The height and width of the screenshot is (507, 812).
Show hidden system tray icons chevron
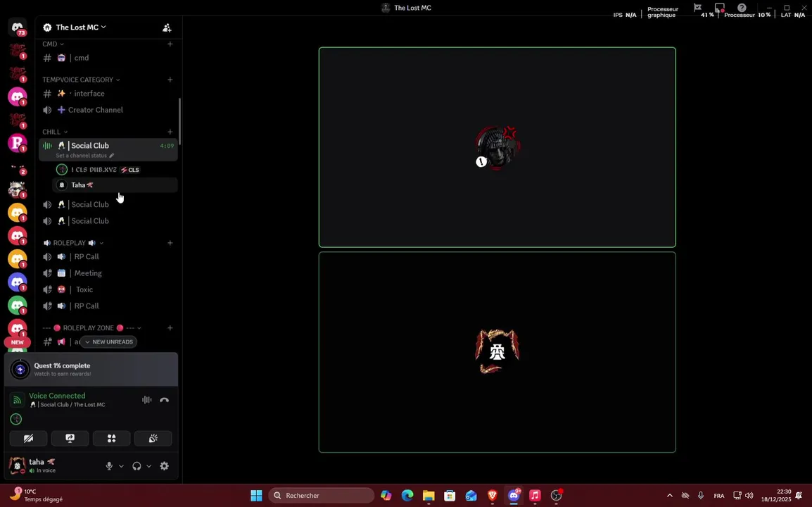(670, 496)
